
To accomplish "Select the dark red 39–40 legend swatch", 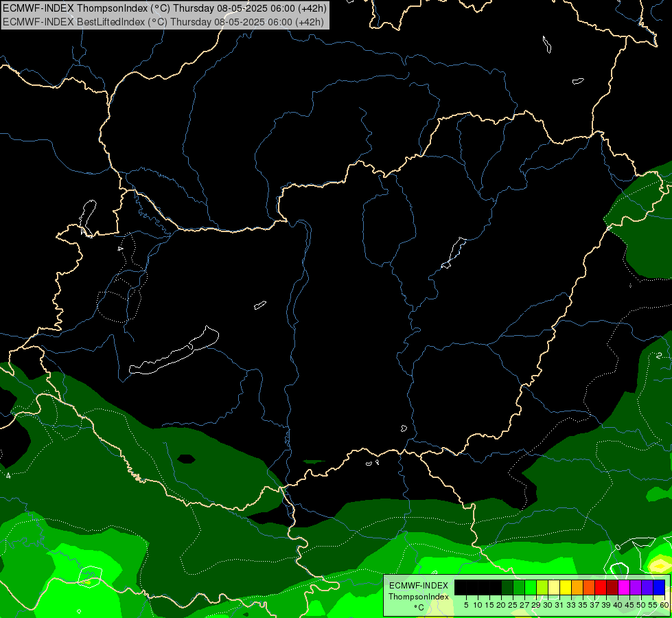I will [x=612, y=587].
